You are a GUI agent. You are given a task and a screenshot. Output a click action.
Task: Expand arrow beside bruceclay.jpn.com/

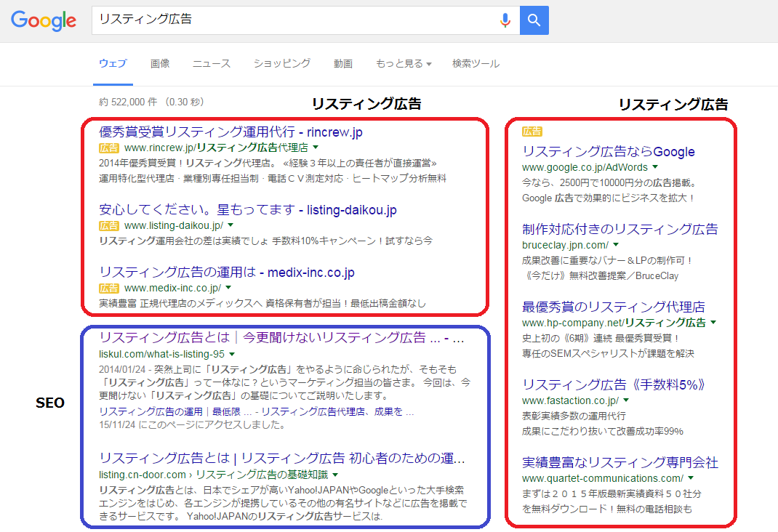point(616,244)
